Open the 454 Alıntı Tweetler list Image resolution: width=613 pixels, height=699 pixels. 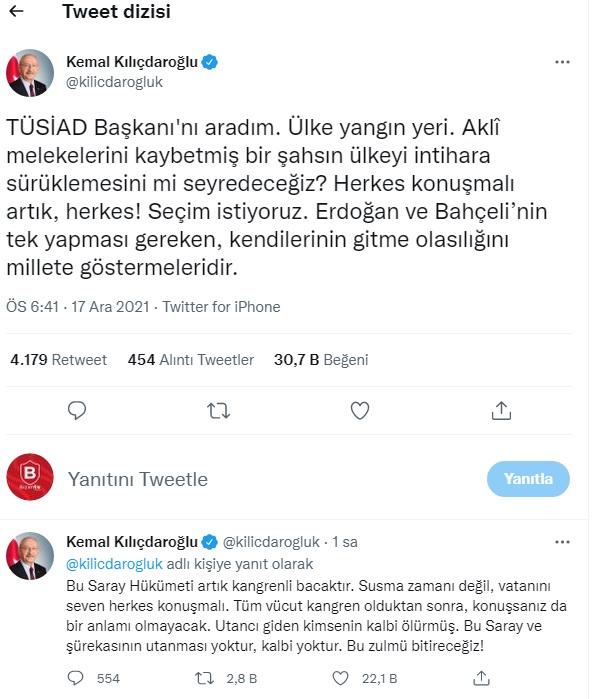tap(191, 360)
